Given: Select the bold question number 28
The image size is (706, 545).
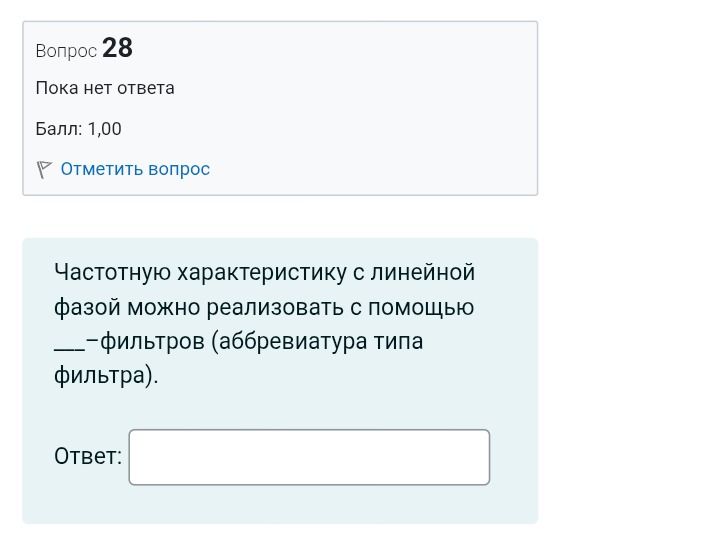Looking at the screenshot, I should click(118, 48).
